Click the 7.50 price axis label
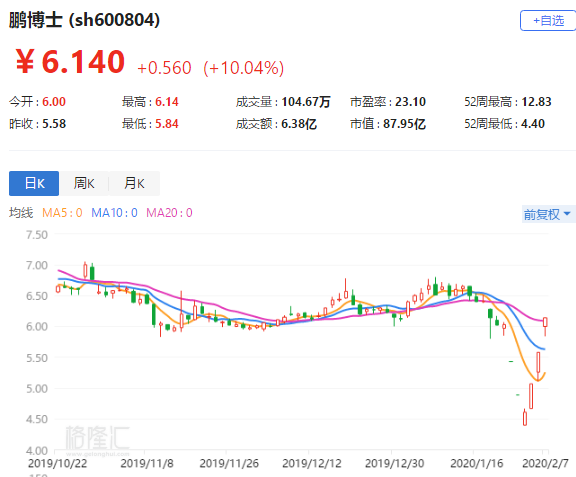This screenshot has height=477, width=576. pos(37,234)
